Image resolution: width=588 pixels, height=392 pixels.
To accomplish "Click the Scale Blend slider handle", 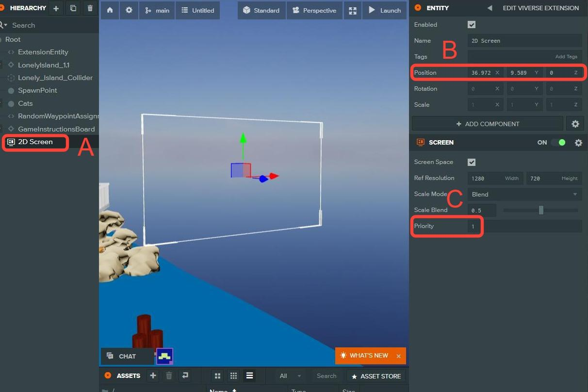I will click(541, 210).
